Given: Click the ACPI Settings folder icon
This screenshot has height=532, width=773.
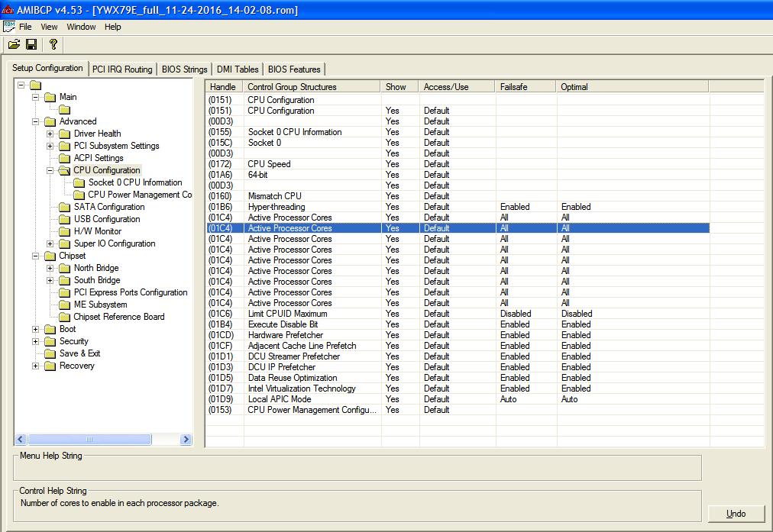Looking at the screenshot, I should (65, 158).
